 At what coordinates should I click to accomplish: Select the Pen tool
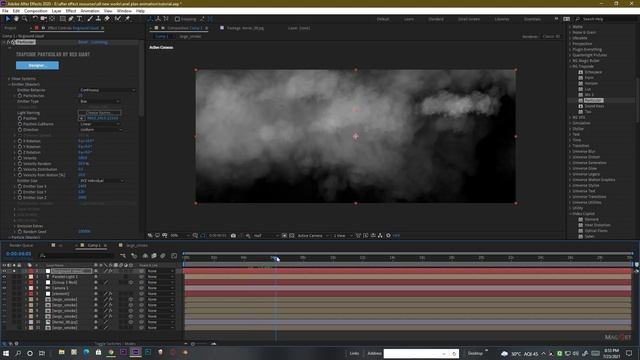[71, 19]
